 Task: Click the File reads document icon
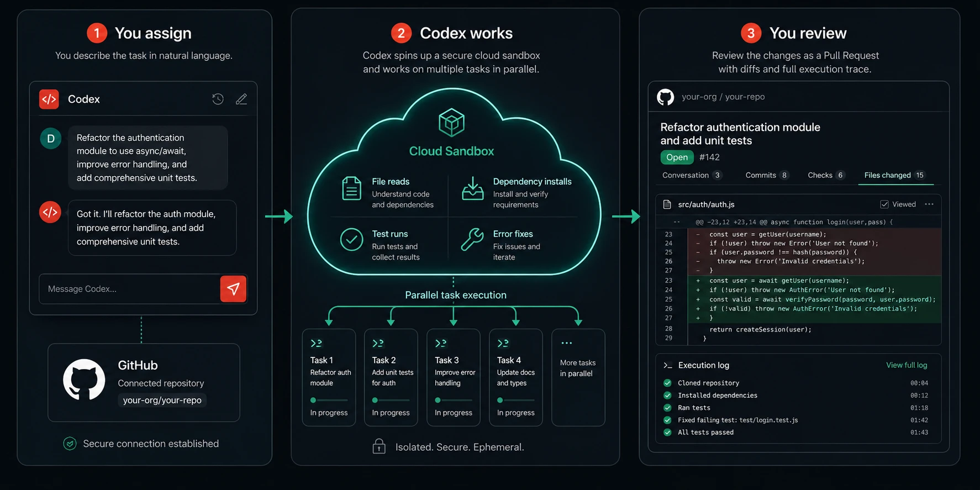(351, 188)
